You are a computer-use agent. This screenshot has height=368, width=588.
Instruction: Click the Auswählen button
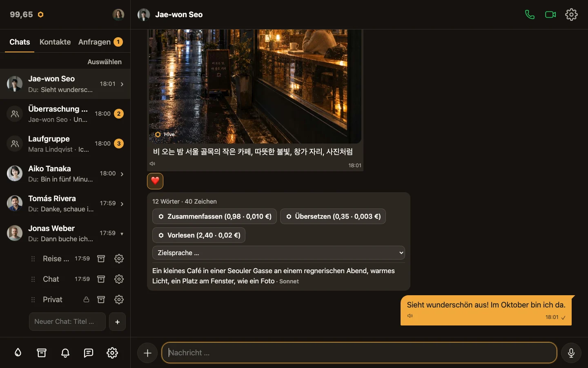click(105, 62)
